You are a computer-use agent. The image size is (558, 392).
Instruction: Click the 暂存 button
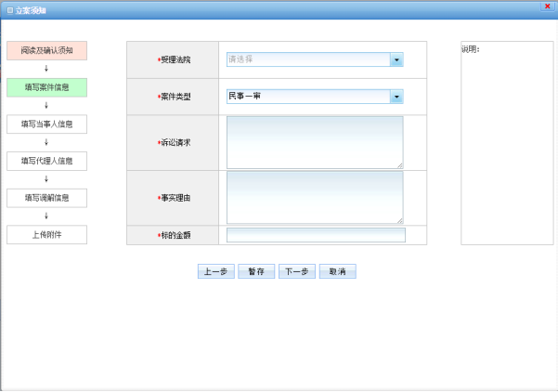pos(256,271)
